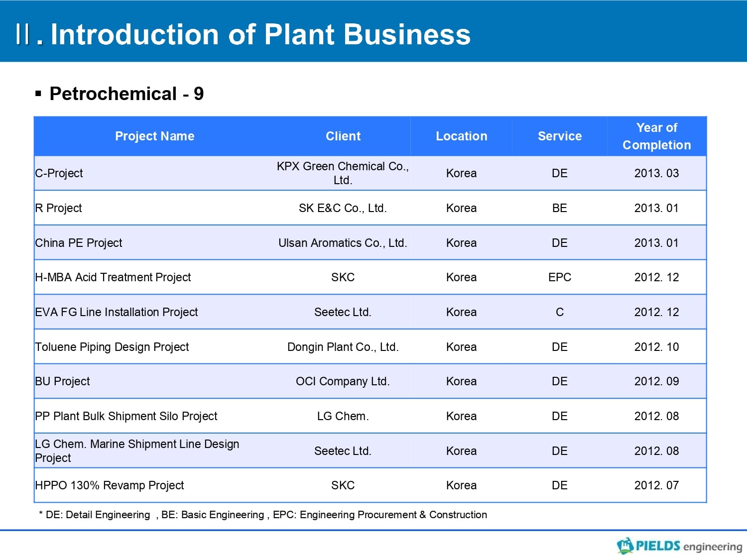Viewport: 747px width, 560px height.
Task: Click the '2012. 10' completion cell
Action: [x=657, y=347]
